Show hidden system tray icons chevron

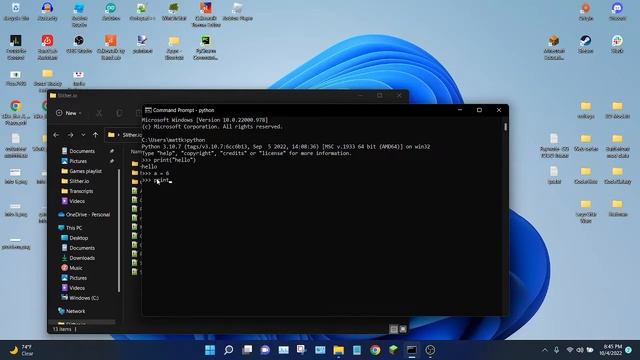coord(544,350)
